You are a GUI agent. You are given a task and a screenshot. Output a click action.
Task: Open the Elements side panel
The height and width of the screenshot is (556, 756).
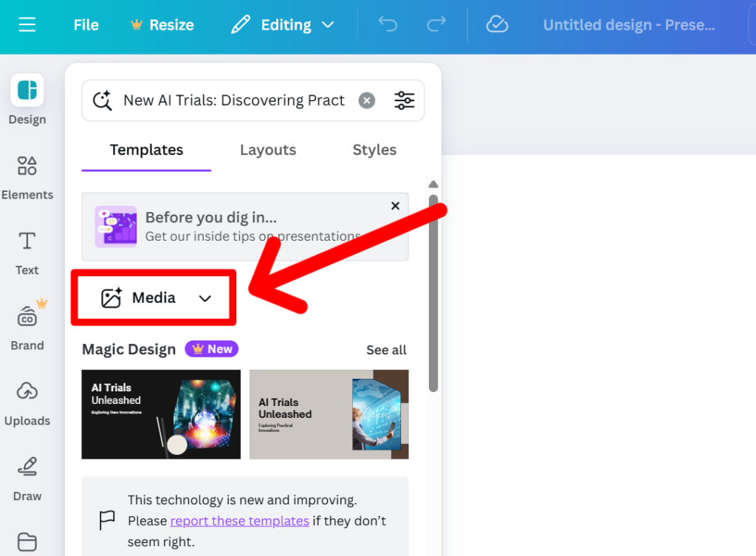click(27, 178)
